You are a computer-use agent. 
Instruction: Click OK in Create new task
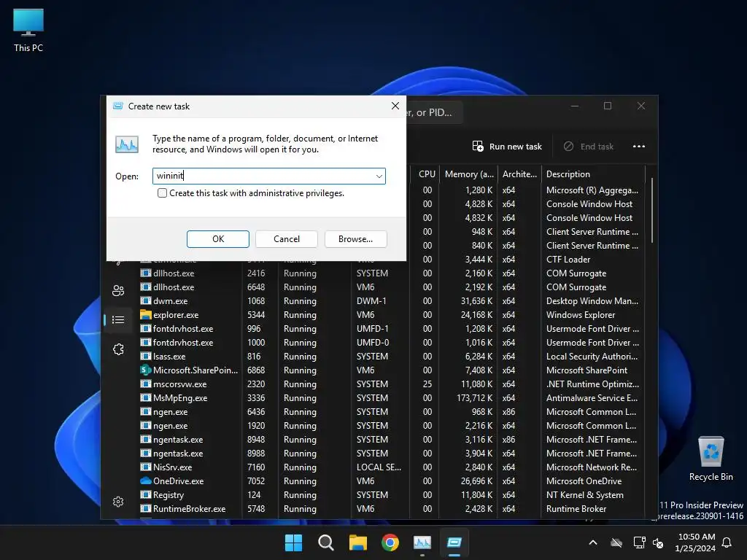[217, 239]
